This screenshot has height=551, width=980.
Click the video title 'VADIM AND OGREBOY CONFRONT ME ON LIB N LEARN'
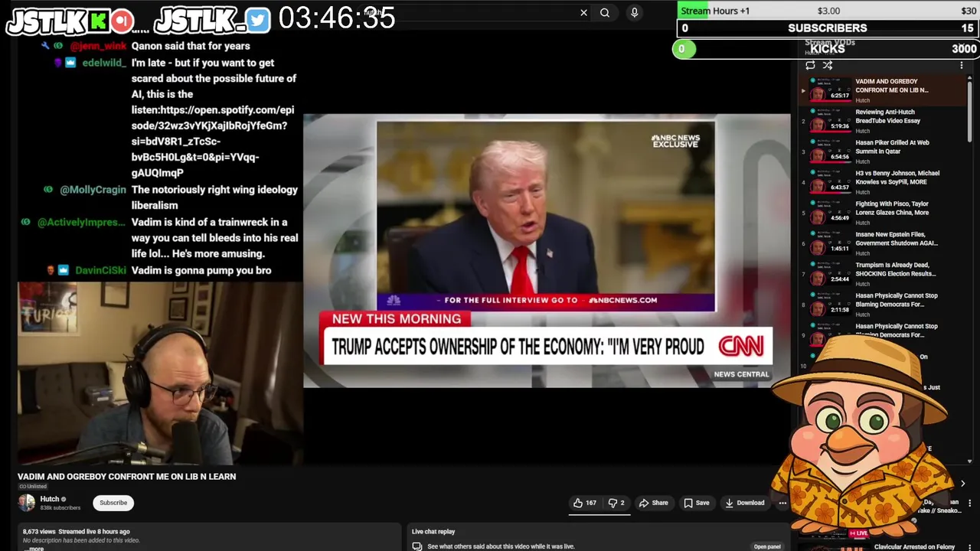pos(127,476)
